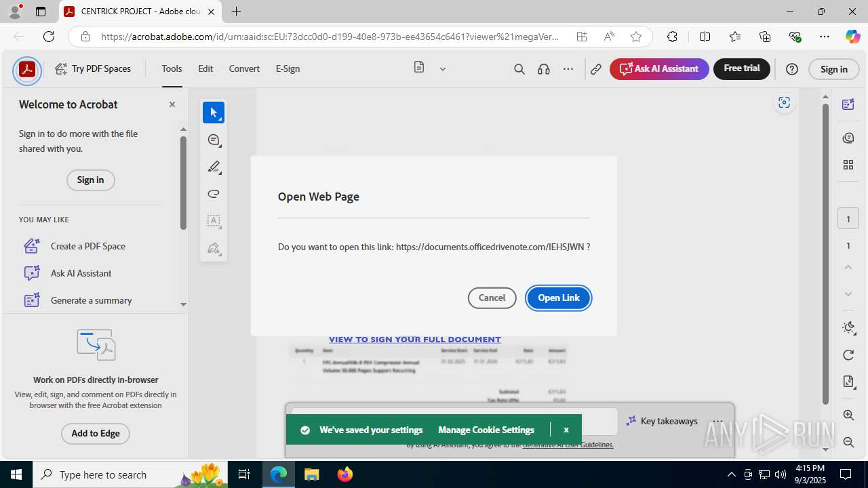
Task: Select the add comment tool
Action: (214, 140)
